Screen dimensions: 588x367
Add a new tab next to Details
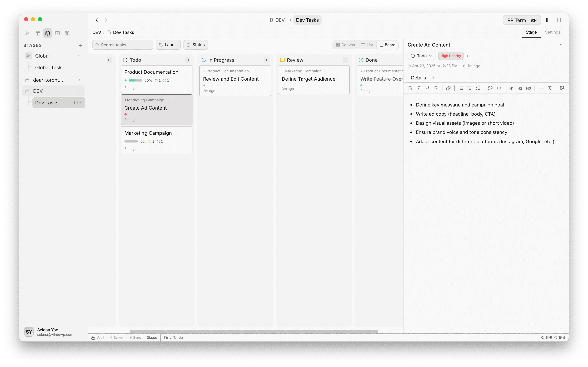433,78
